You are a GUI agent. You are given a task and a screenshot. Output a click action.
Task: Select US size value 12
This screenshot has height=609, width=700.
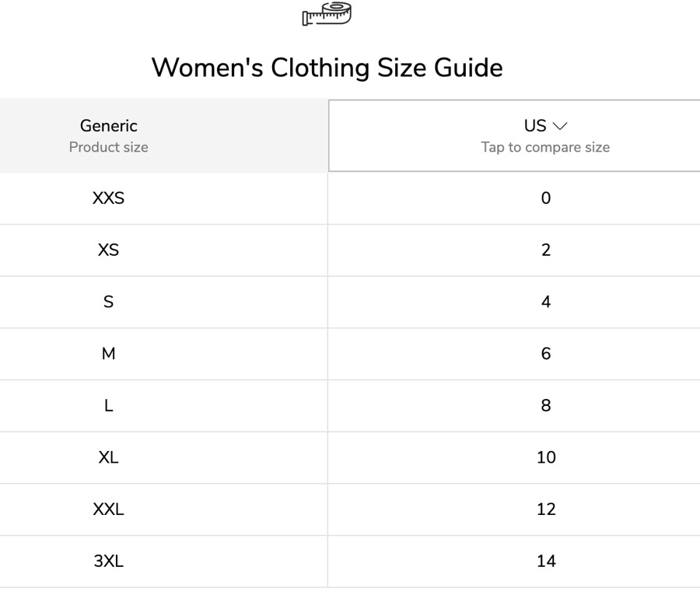[546, 509]
